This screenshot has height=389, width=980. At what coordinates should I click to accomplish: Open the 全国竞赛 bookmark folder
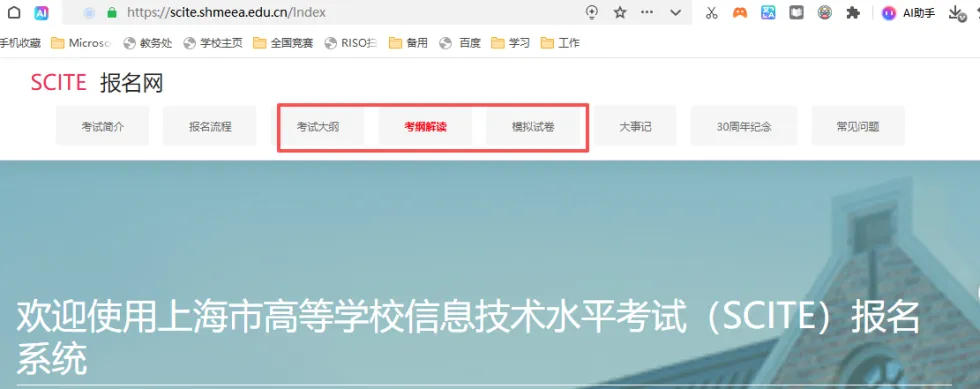pos(283,43)
